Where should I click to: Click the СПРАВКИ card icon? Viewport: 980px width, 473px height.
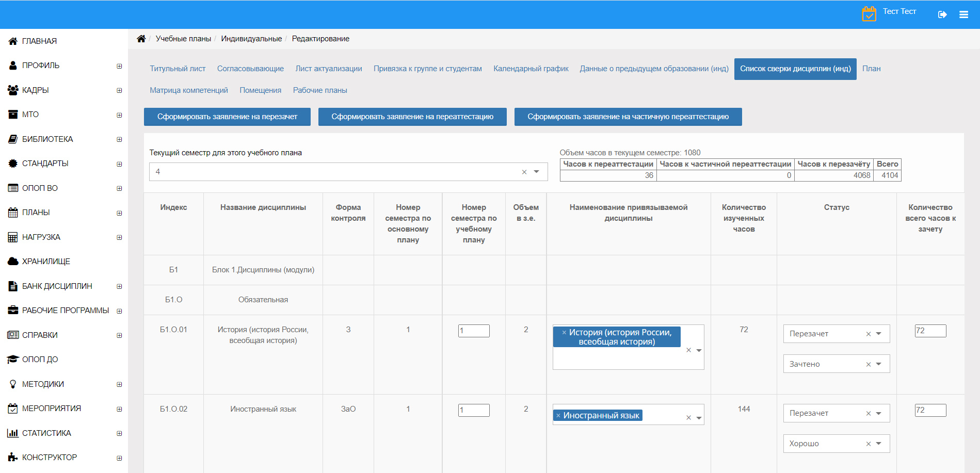[13, 335]
